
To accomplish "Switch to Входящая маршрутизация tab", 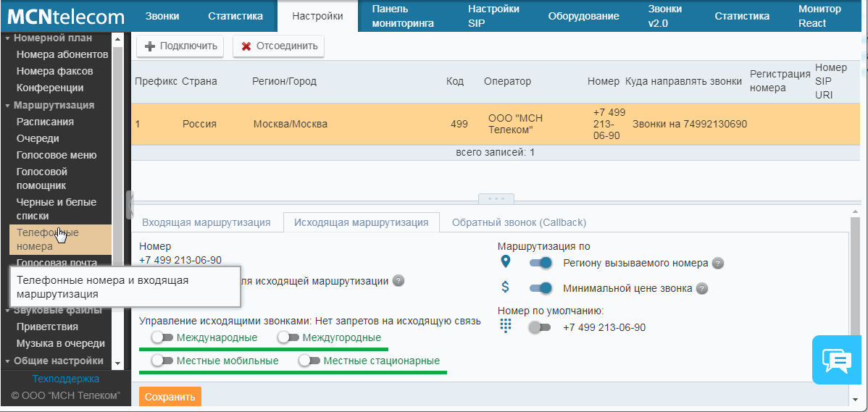I will [x=206, y=222].
